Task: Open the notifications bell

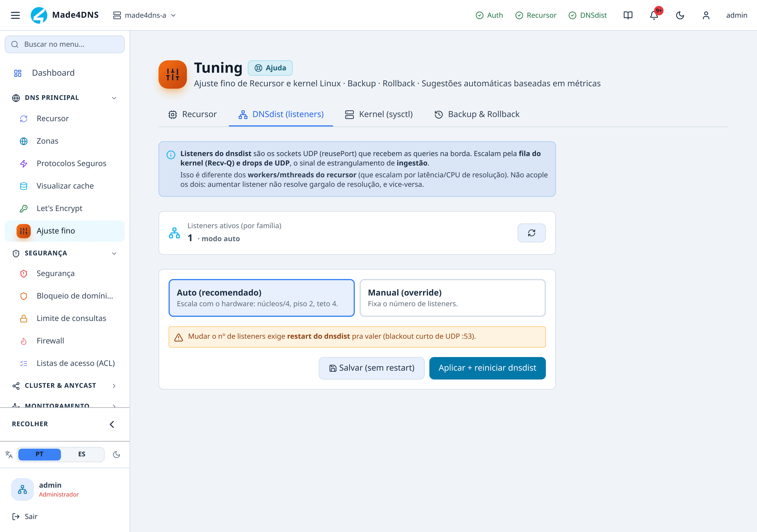Action: coord(654,15)
